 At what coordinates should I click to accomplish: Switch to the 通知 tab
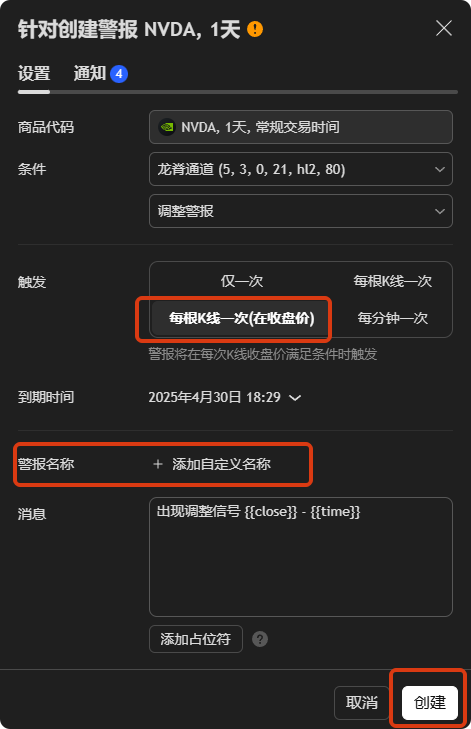(90, 73)
